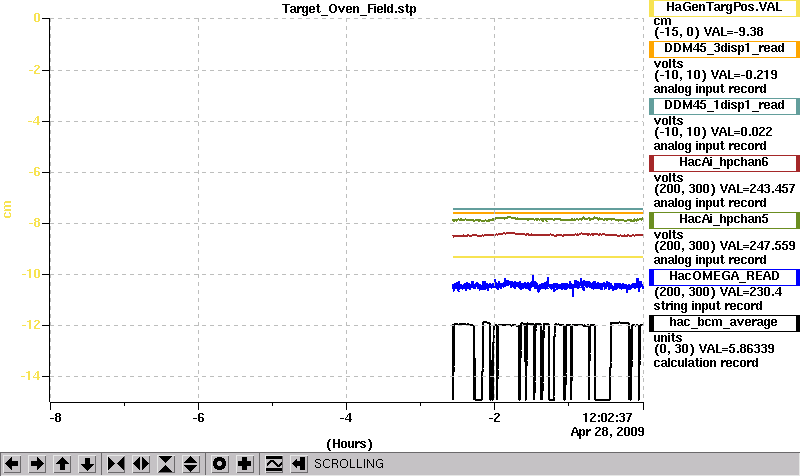The width and height of the screenshot is (800, 476).
Task: Select the DDM45_3disp1_read legend entry
Action: (x=724, y=48)
